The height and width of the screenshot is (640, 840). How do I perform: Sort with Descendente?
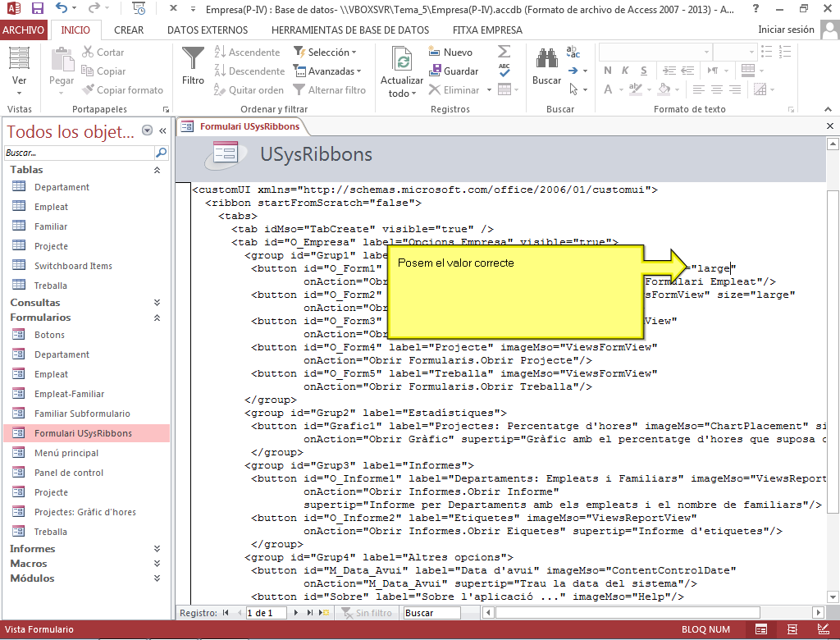point(249,71)
